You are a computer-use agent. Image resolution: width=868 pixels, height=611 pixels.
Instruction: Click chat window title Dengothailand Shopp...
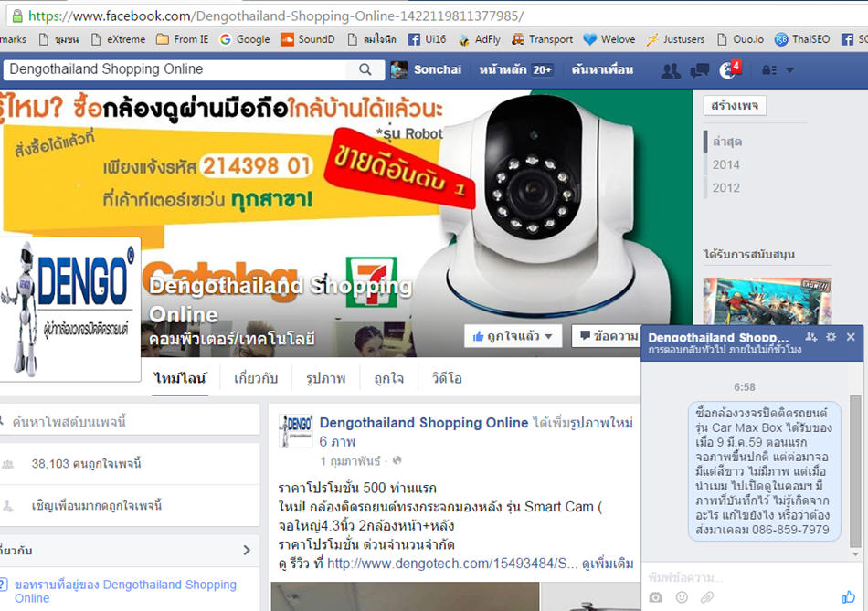(718, 337)
